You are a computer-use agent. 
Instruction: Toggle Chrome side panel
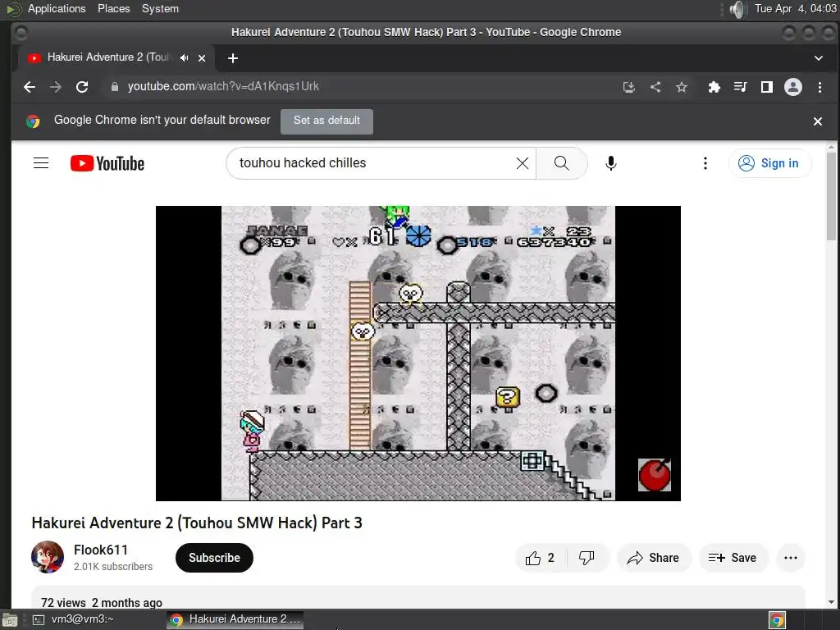tap(767, 87)
